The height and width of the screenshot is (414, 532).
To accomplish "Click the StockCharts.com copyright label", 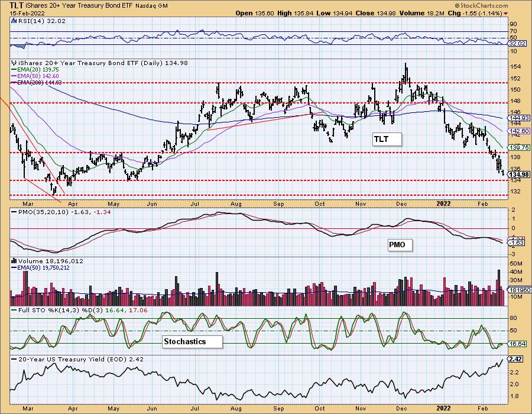I will point(481,5).
